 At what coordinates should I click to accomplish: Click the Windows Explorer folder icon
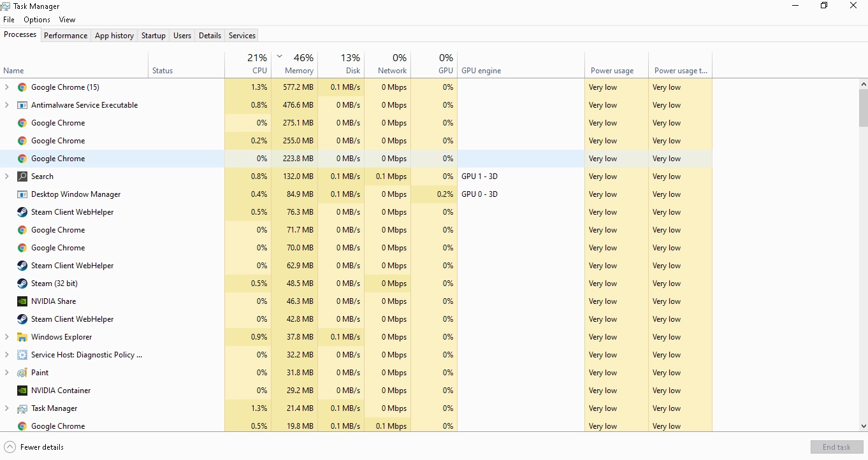coord(22,337)
